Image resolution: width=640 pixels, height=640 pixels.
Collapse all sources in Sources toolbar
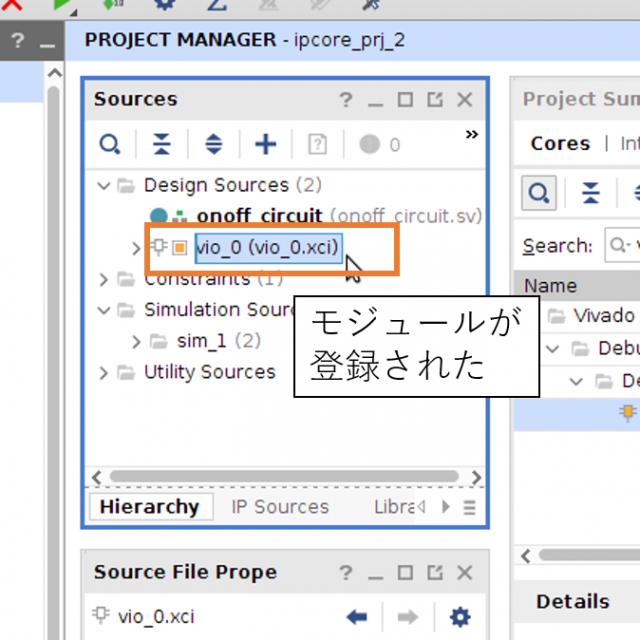click(x=162, y=145)
